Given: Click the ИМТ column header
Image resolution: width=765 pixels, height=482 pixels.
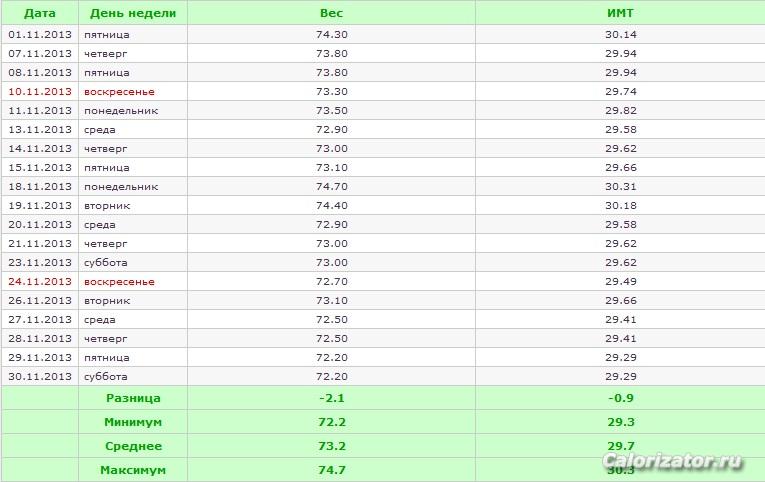Looking at the screenshot, I should coord(620,13).
